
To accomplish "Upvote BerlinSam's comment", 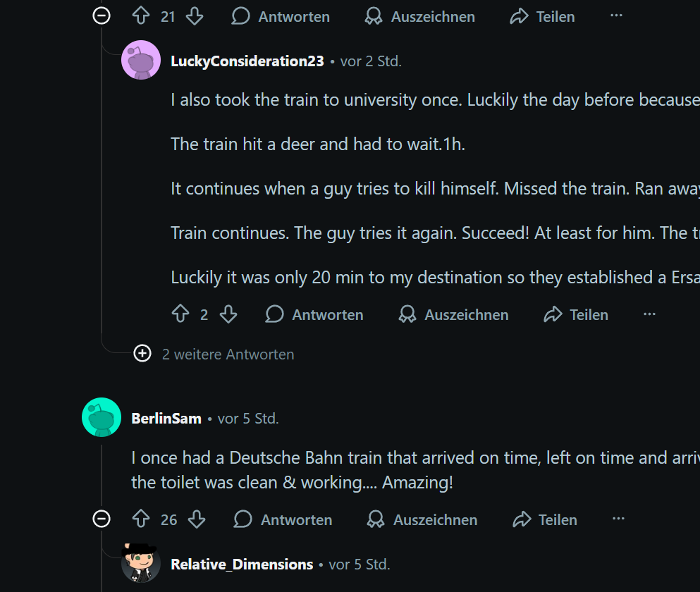I will (142, 519).
